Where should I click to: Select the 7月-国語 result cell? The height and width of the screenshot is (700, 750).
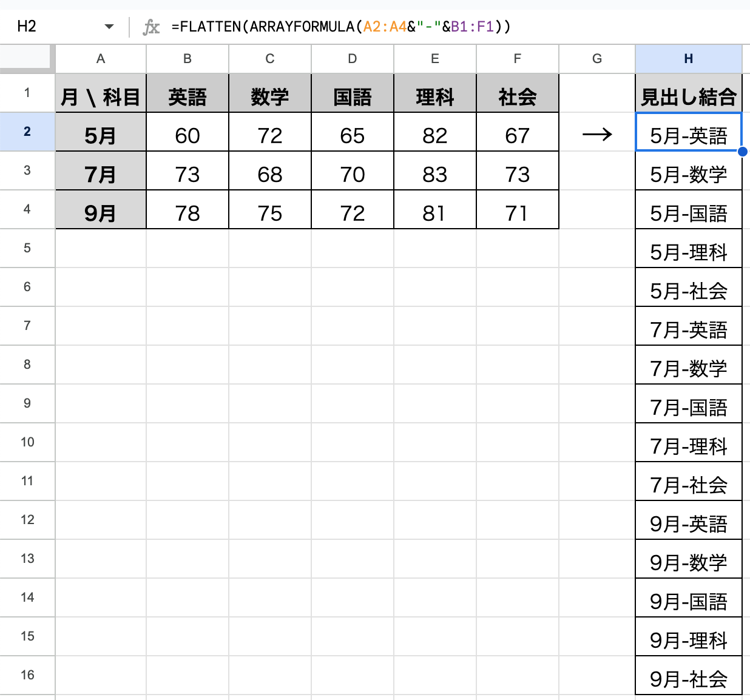688,403
